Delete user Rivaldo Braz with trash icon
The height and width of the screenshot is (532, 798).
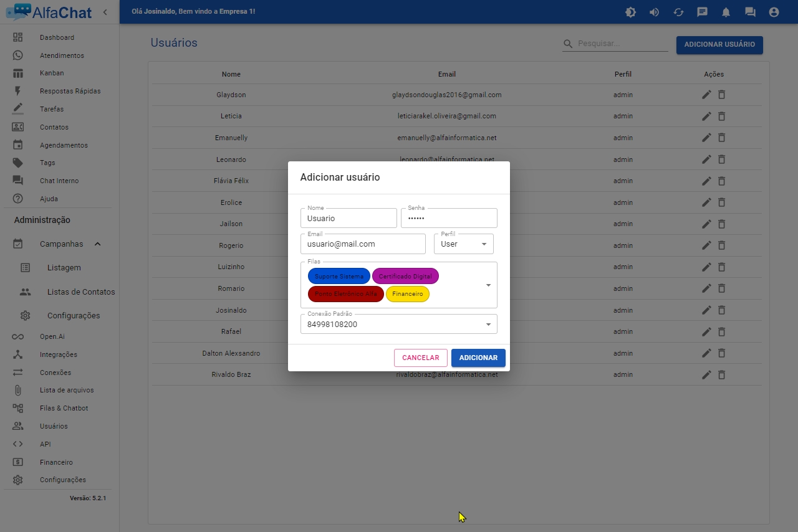click(x=721, y=374)
